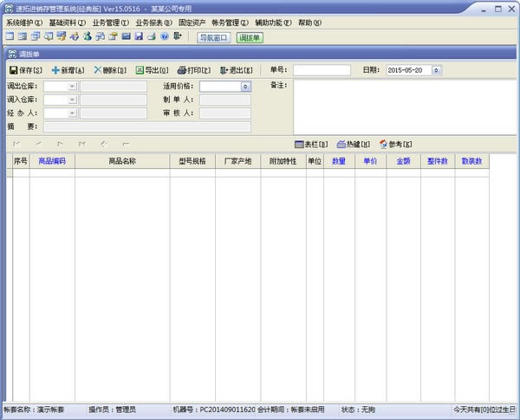Open the 基础资料 menu
Screen dimensions: 520x420
coord(67,23)
